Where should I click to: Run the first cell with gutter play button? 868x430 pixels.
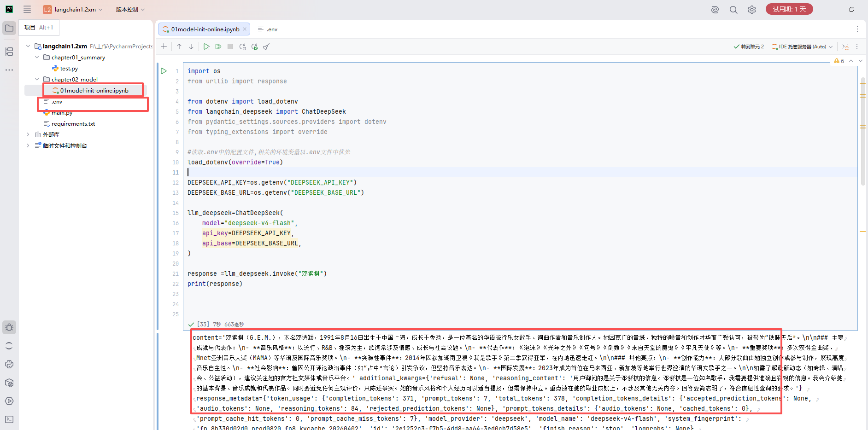coord(164,71)
